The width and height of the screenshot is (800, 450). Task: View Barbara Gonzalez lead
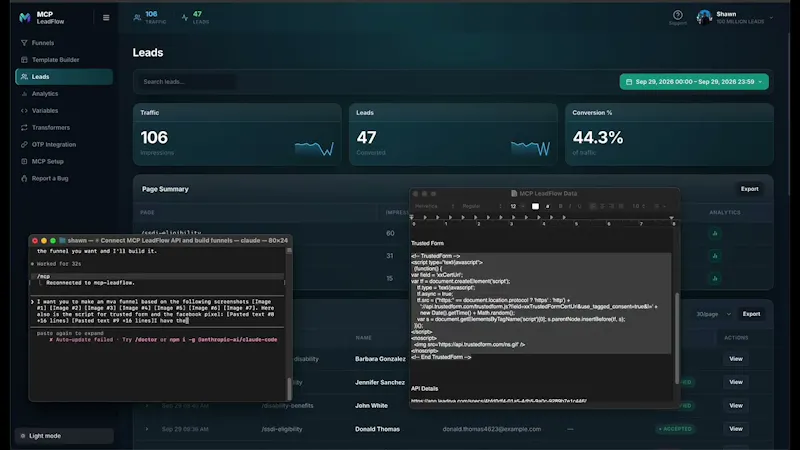736,359
